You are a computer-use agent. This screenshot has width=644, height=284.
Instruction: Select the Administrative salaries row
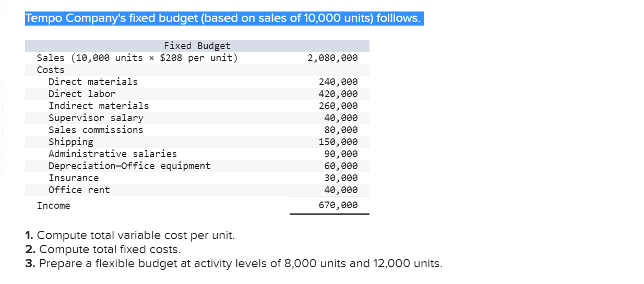point(197,154)
